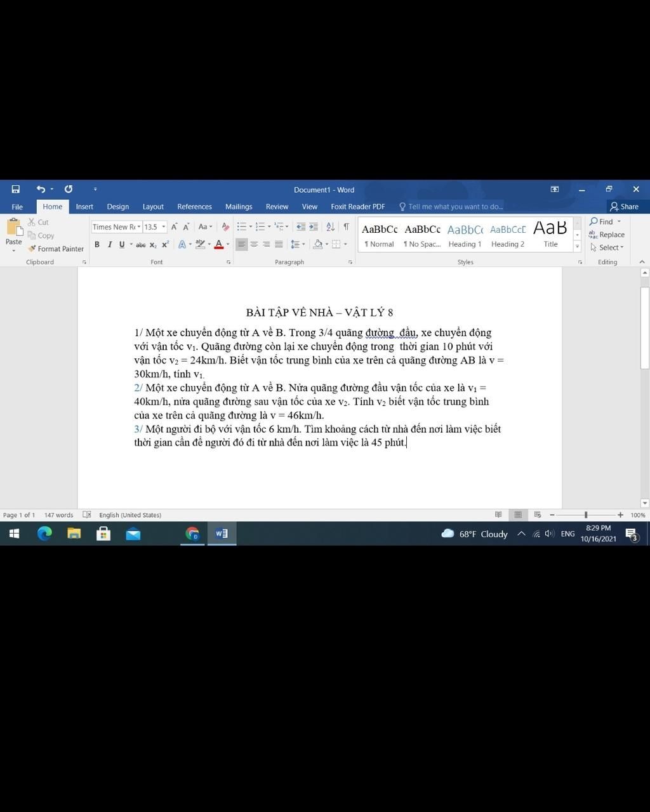Justify the paragraph text

[279, 244]
